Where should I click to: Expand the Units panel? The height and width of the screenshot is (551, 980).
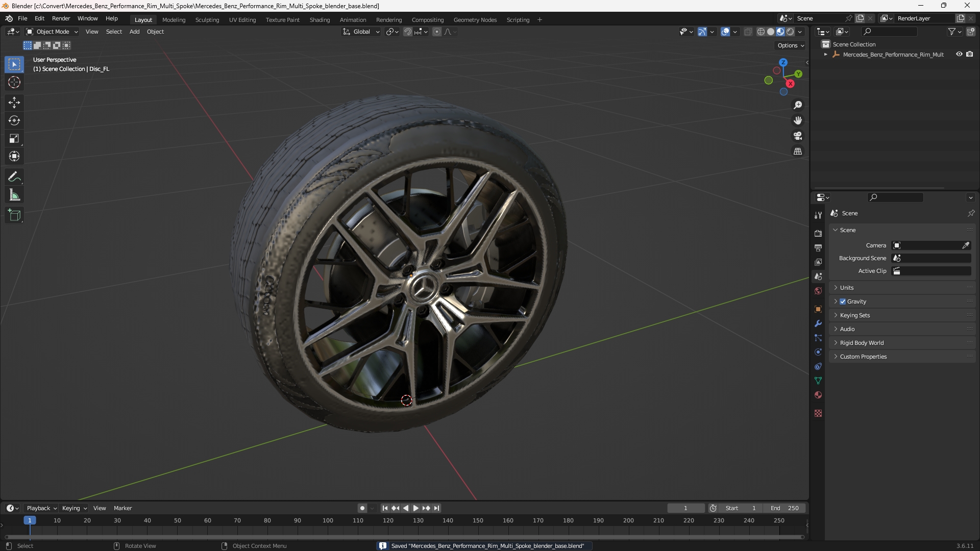point(902,288)
